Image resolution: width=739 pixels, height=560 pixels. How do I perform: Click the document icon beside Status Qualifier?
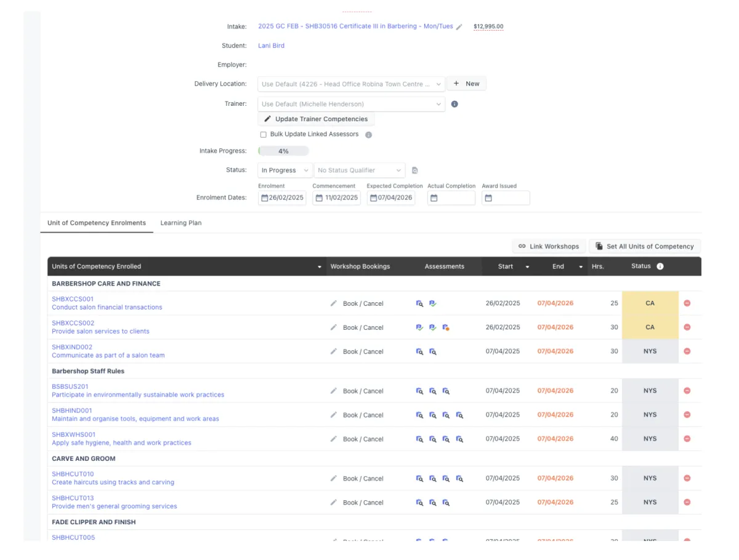(x=415, y=170)
